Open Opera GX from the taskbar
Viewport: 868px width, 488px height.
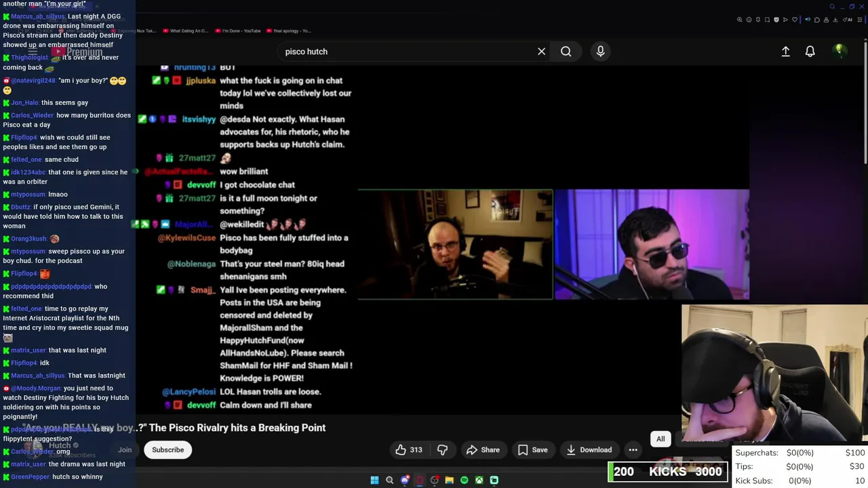point(420,480)
